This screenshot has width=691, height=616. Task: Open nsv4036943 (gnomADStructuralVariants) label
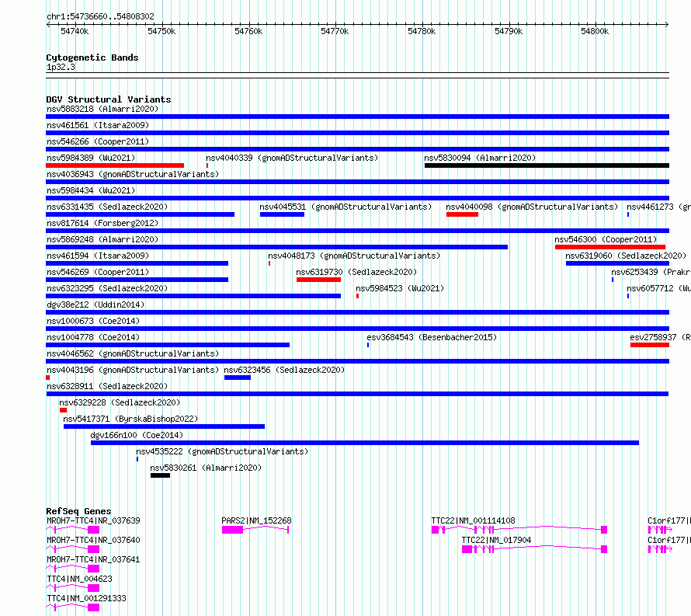click(x=133, y=174)
